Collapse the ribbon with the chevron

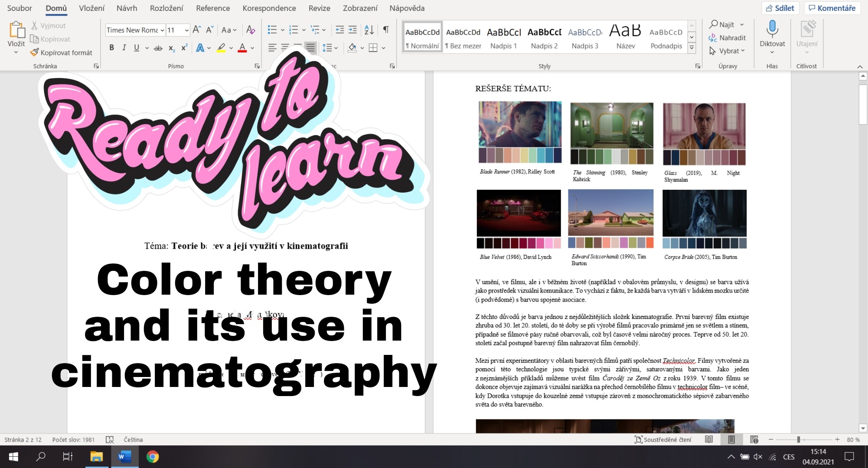860,66
